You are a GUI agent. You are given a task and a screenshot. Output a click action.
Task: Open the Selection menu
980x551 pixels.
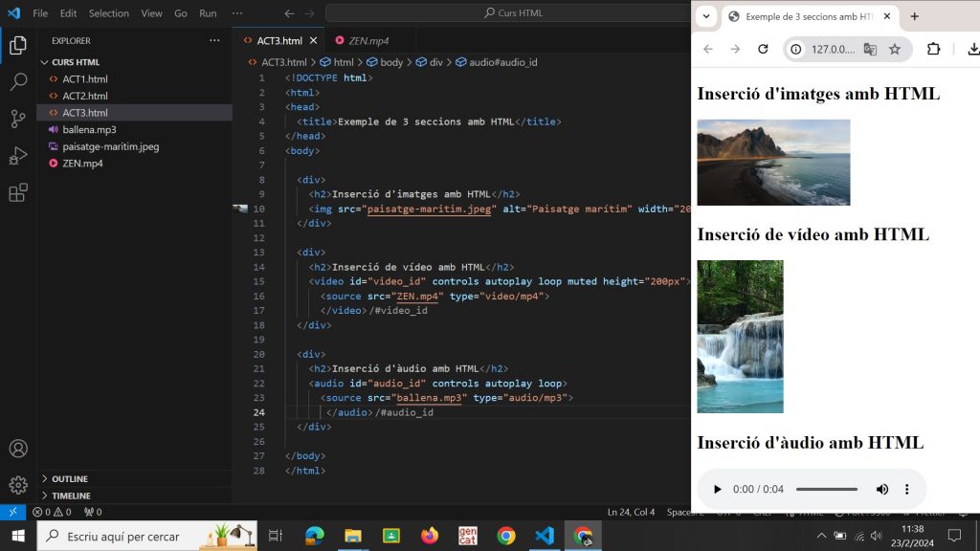click(108, 13)
